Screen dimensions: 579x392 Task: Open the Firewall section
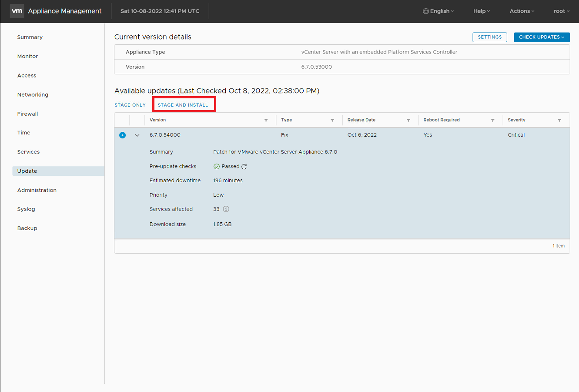[x=28, y=114]
